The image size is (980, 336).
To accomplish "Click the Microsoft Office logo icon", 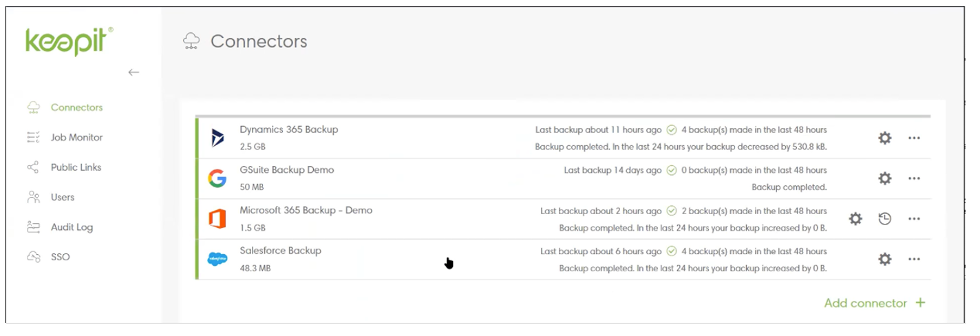I will (x=217, y=219).
